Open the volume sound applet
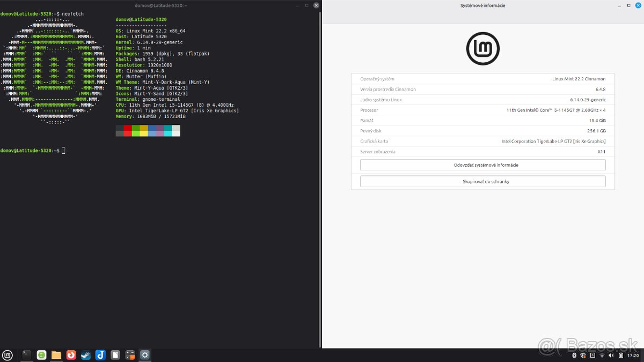The width and height of the screenshot is (644, 362). (611, 356)
